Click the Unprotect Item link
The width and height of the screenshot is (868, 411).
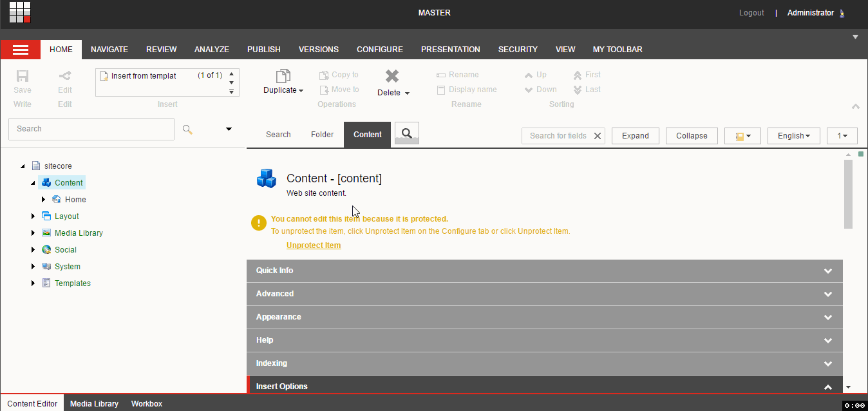click(314, 245)
